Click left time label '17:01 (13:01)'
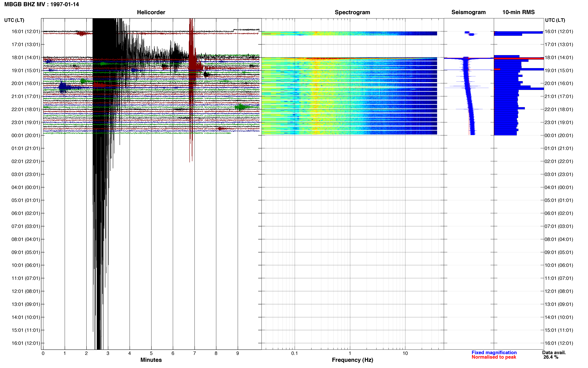The image size is (588, 368). coord(26,45)
